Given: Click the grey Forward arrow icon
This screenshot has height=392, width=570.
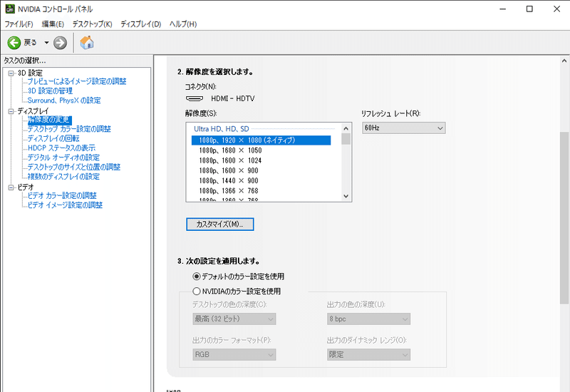Looking at the screenshot, I should [x=60, y=43].
